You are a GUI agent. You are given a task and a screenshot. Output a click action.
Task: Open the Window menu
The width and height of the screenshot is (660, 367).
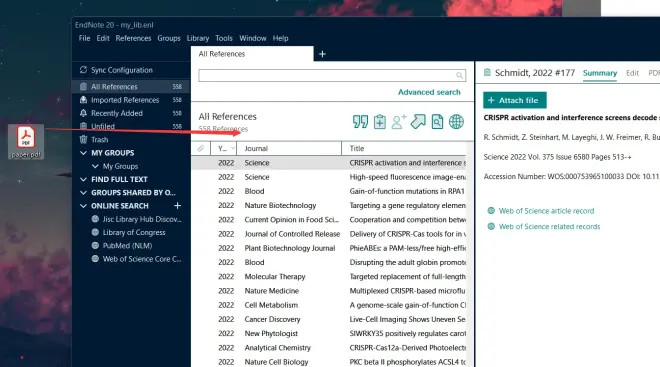coord(253,38)
